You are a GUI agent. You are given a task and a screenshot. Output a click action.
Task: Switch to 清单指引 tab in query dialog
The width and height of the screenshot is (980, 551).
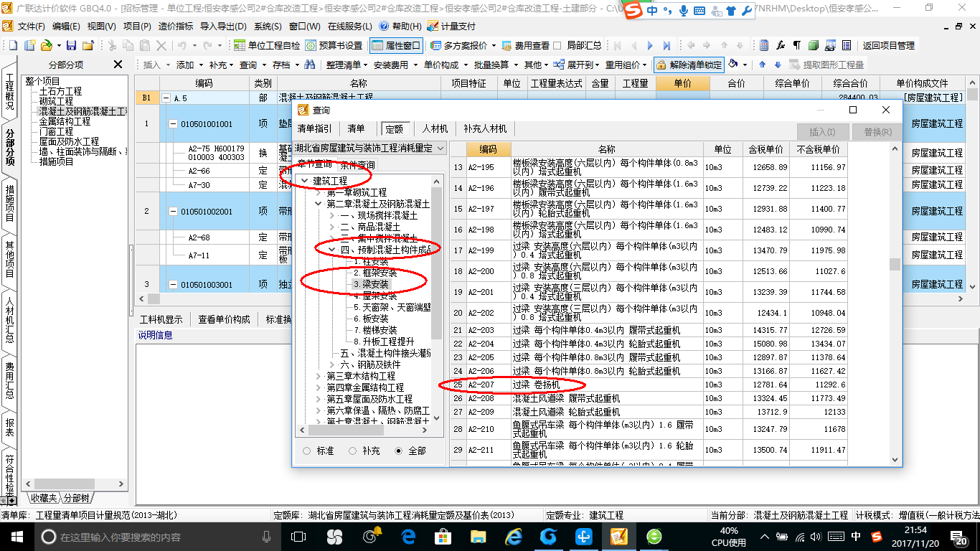pos(315,128)
